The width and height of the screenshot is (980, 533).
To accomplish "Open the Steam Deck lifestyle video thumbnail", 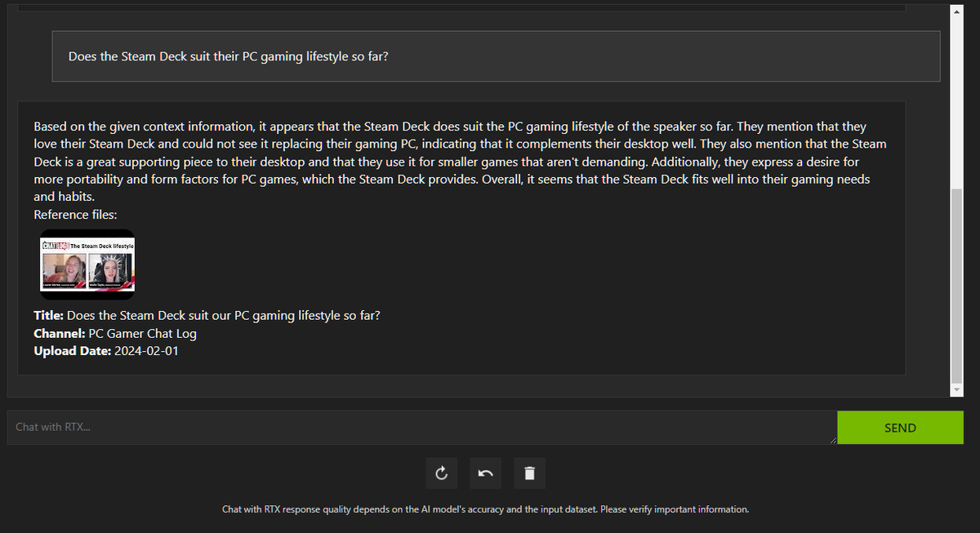I will [x=87, y=264].
